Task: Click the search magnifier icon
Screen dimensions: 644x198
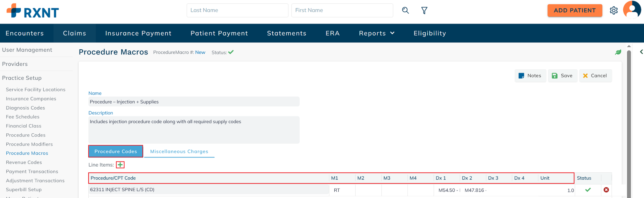Action: 405,10
